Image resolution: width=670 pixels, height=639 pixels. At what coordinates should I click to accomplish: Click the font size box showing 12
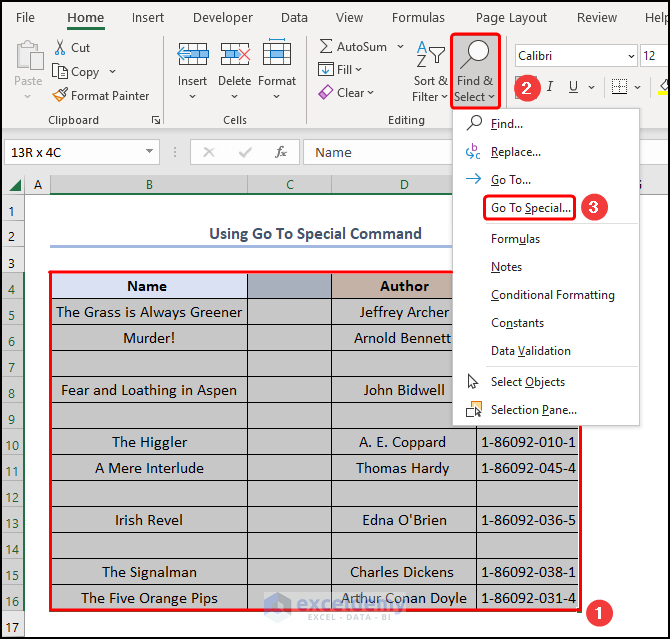(x=654, y=56)
